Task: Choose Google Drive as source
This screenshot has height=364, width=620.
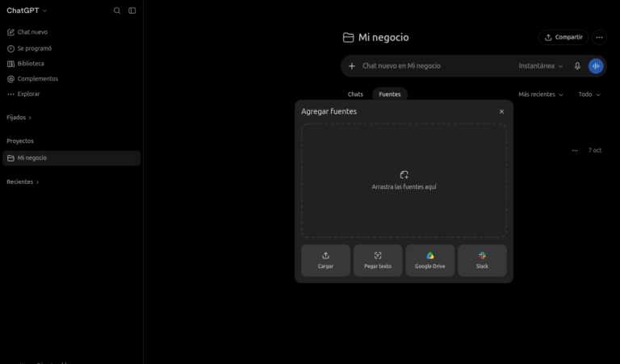Action: tap(429, 261)
